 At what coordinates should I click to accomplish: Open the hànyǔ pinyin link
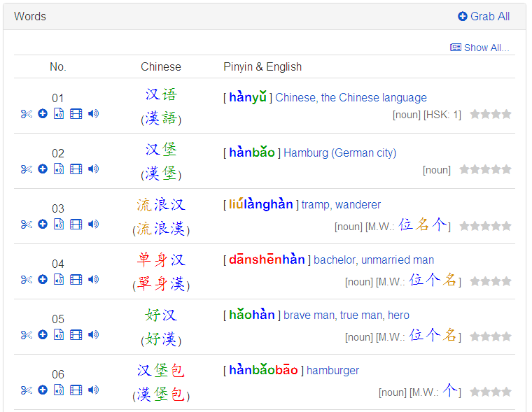247,97
